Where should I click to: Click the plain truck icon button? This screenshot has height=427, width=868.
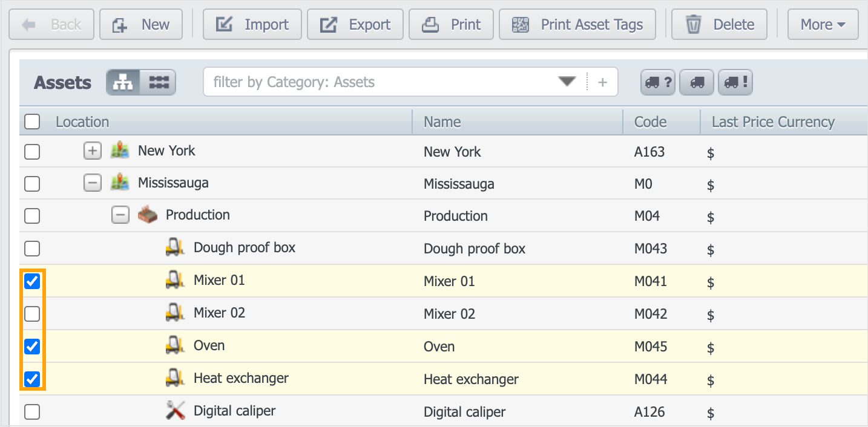pyautogui.click(x=697, y=83)
